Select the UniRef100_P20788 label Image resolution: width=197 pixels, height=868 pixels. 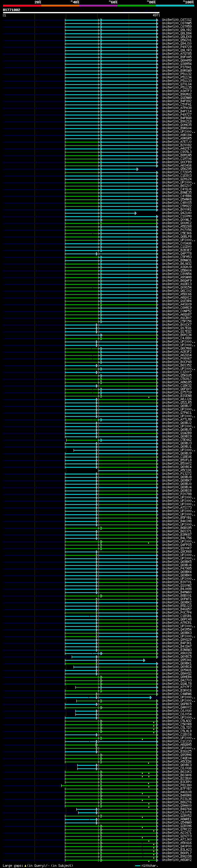point(177,494)
